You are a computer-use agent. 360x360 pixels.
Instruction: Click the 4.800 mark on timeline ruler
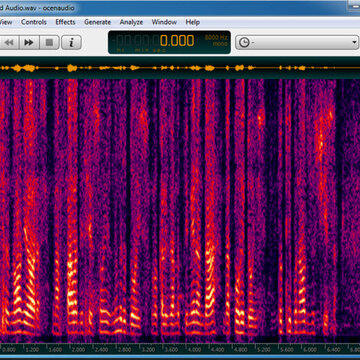coord(241,350)
